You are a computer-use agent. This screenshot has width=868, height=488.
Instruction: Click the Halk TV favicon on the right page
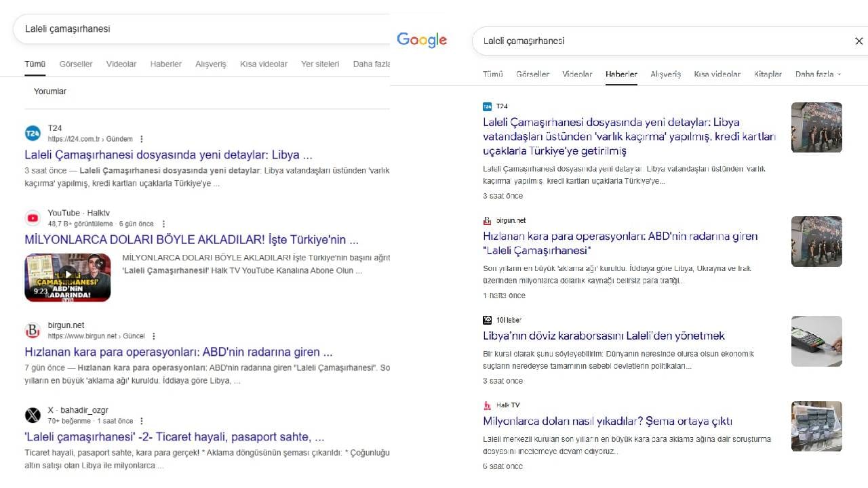(488, 405)
